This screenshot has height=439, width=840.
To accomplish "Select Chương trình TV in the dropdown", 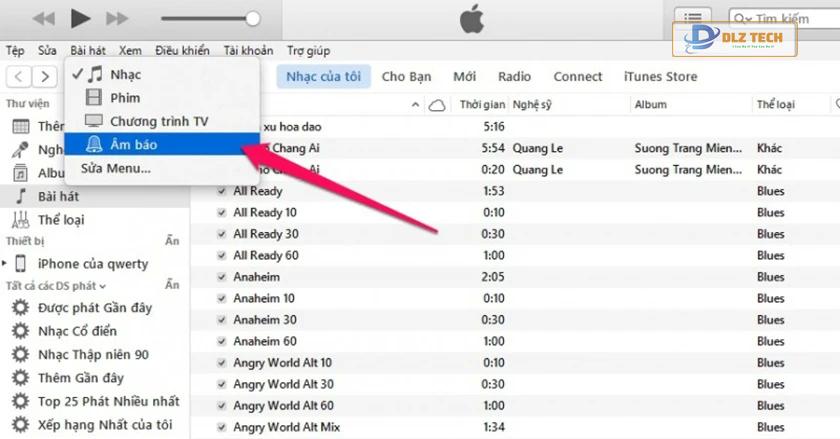I will (x=162, y=121).
